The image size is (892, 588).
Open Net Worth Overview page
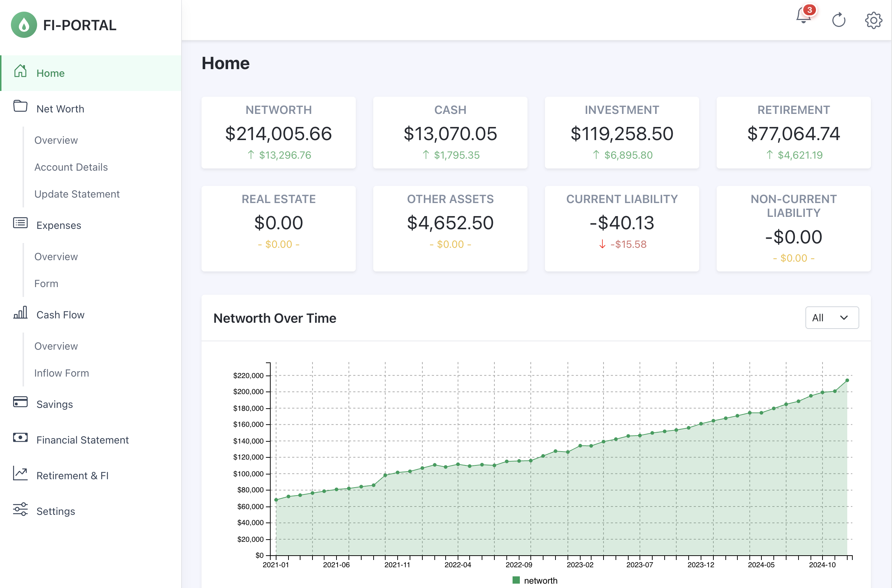click(x=56, y=140)
